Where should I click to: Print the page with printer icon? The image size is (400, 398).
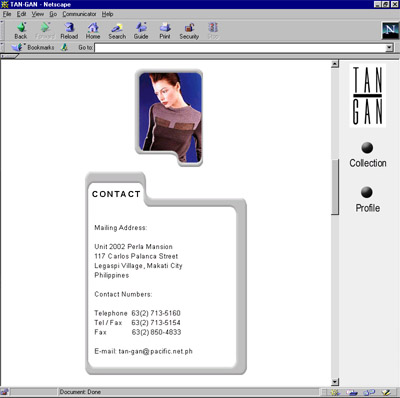pos(165,28)
